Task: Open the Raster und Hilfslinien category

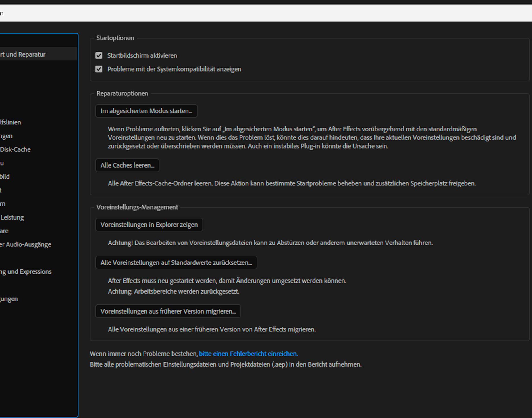Action: 11,122
